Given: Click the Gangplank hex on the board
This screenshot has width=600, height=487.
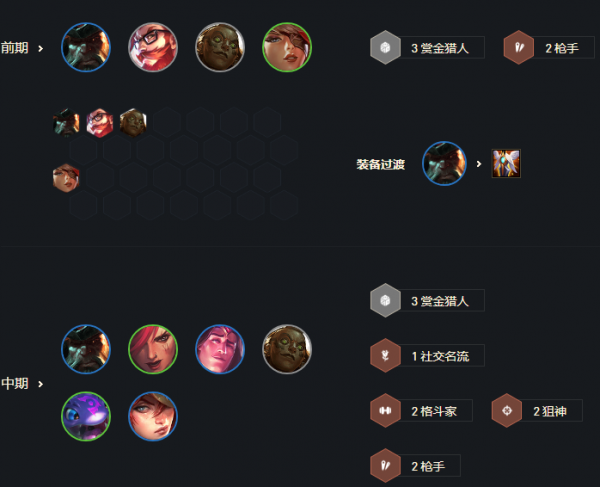Looking at the screenshot, I should pos(66,122).
